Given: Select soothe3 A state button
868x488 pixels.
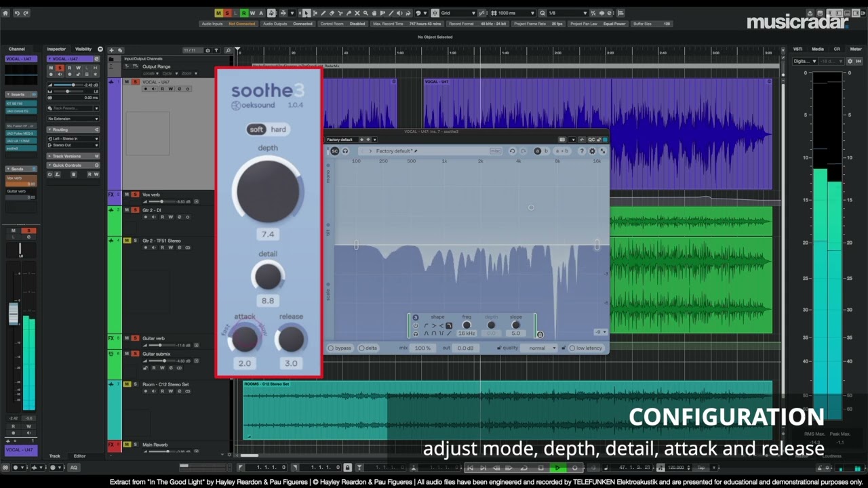Looking at the screenshot, I should coord(537,151).
